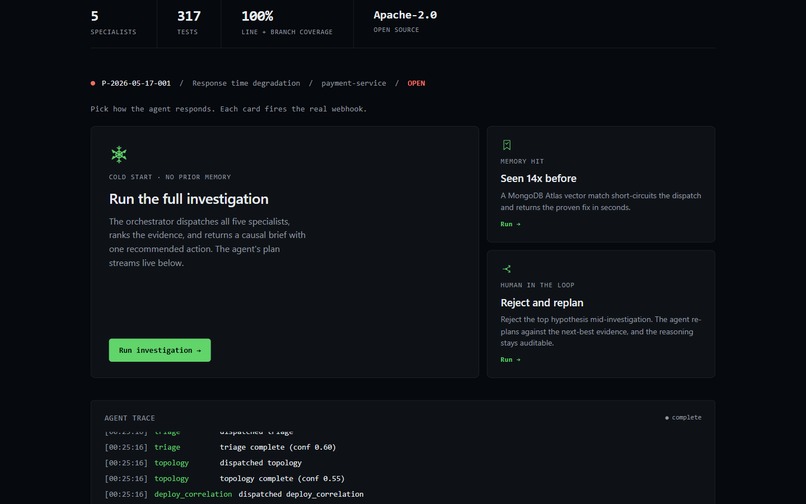Click the Response time degradation breadcrumb
This screenshot has width=806, height=504.
[246, 83]
